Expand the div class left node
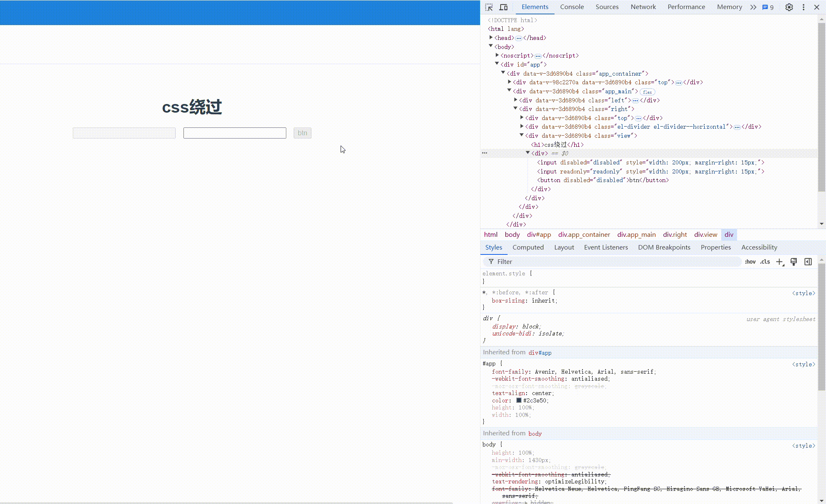This screenshot has height=504, width=826. tap(515, 99)
